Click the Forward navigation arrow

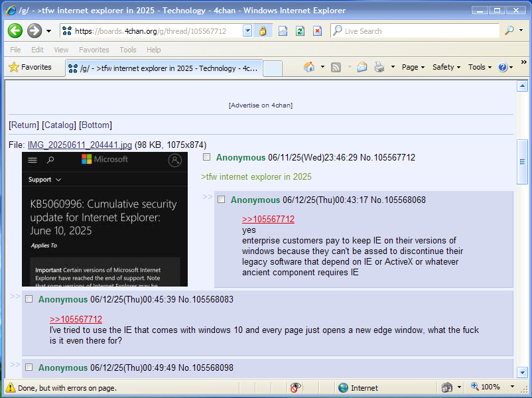(x=34, y=31)
